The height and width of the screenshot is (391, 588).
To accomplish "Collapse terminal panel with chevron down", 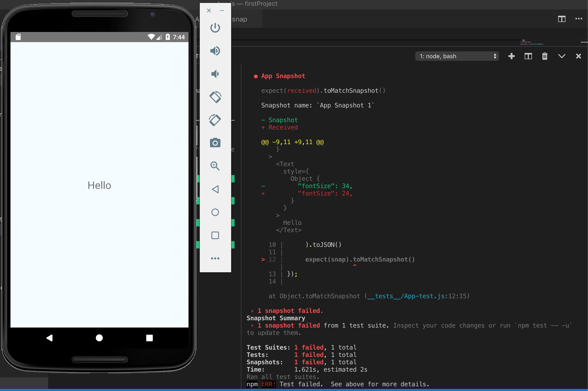I will pos(562,56).
